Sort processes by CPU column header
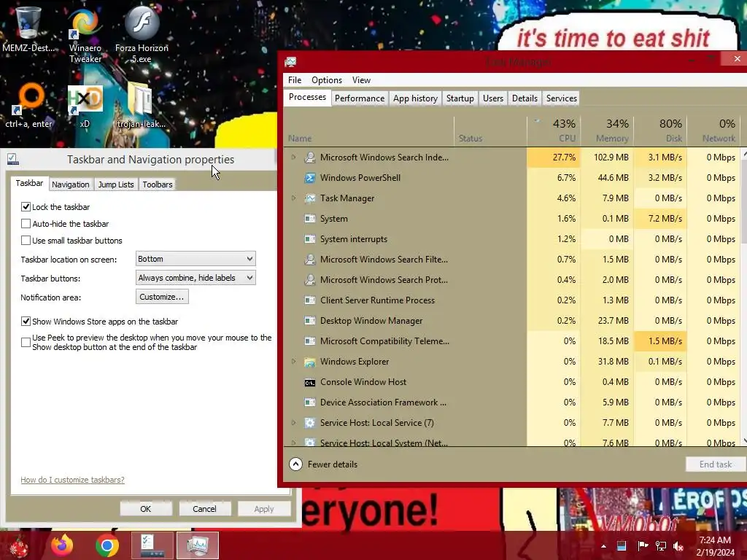 click(554, 131)
